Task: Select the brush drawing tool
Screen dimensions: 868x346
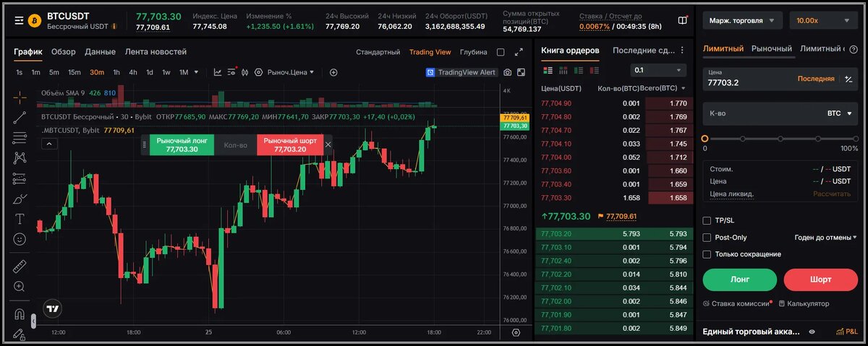Action: 20,199
